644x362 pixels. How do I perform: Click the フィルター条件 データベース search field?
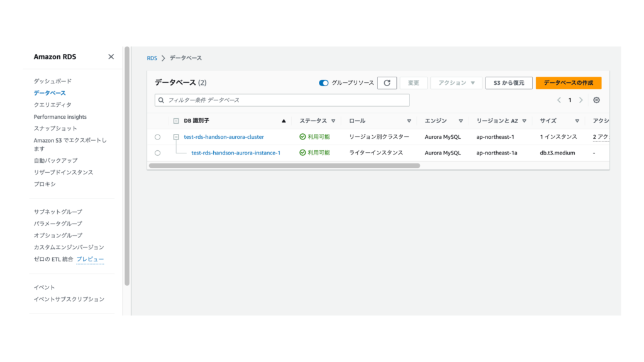click(x=282, y=100)
